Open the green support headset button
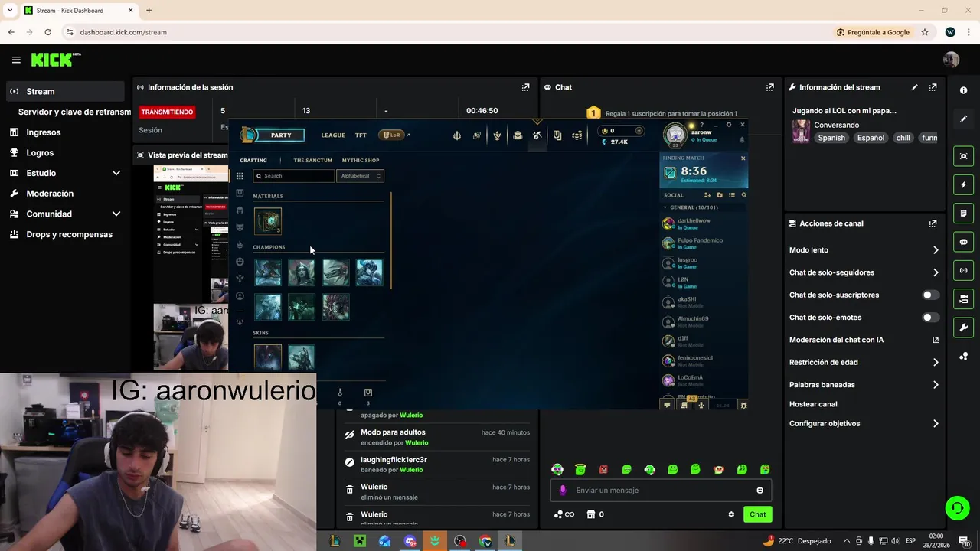Viewport: 980px width, 551px height. coord(956,507)
